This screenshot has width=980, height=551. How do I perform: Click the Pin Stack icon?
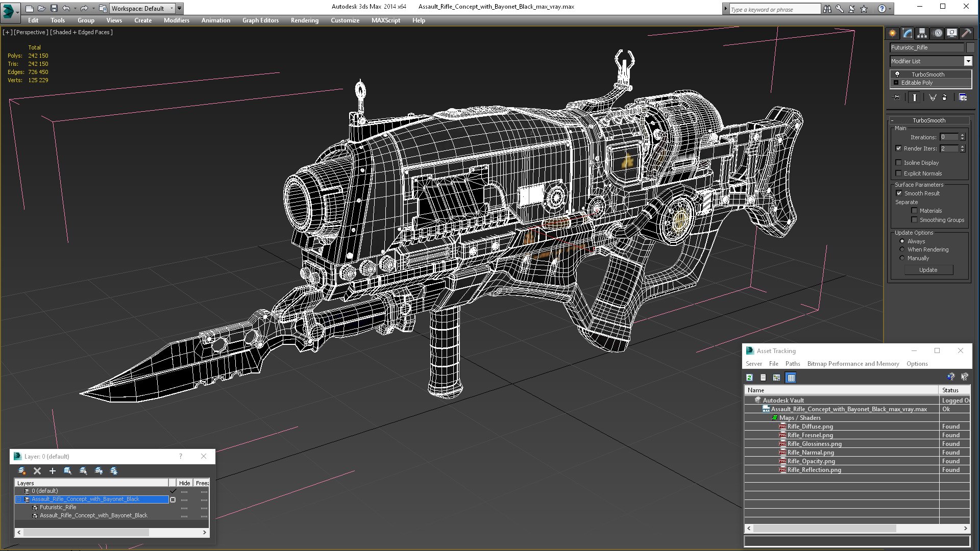coord(897,97)
